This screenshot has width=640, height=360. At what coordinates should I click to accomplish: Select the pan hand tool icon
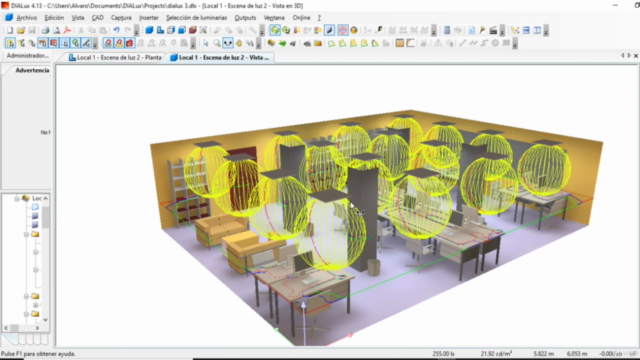click(x=239, y=43)
